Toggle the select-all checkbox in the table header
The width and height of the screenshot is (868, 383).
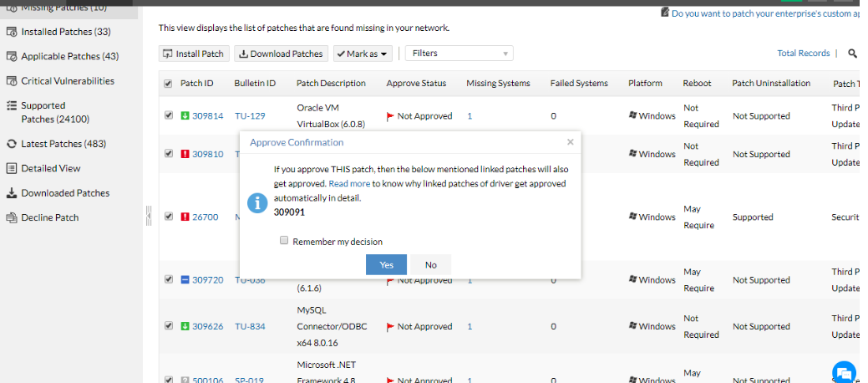[169, 84]
